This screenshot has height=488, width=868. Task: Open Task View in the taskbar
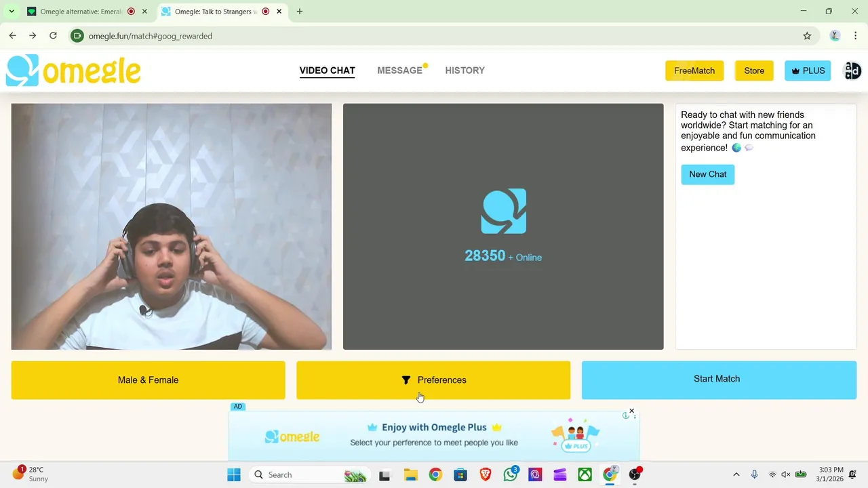(x=384, y=474)
